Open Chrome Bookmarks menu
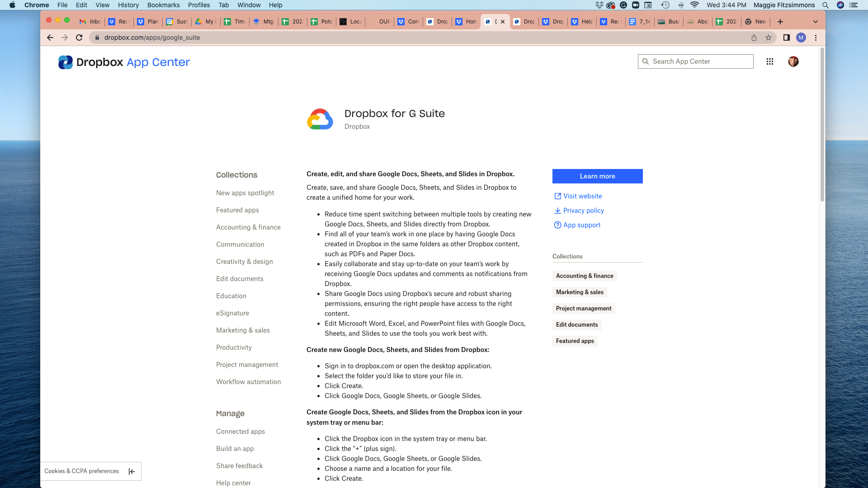 click(163, 5)
